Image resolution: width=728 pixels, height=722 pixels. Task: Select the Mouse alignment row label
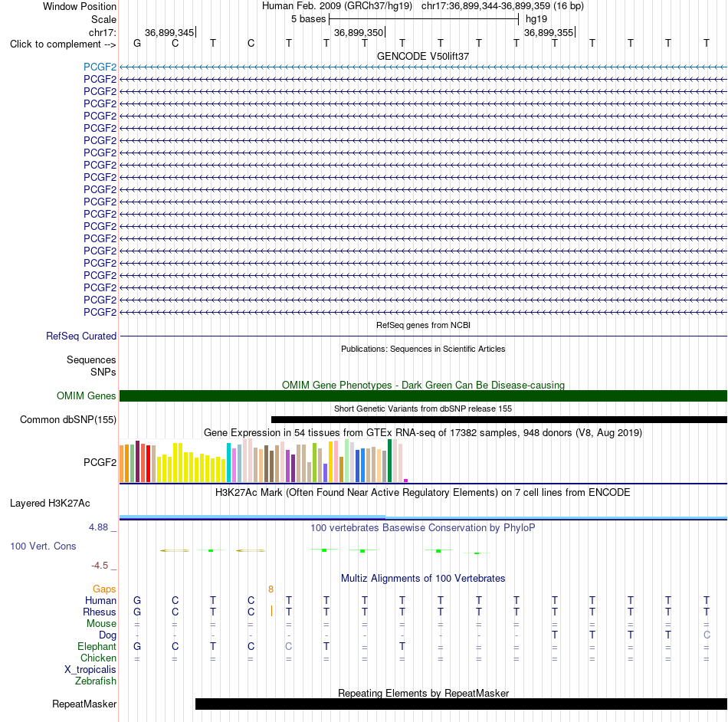tap(101, 624)
